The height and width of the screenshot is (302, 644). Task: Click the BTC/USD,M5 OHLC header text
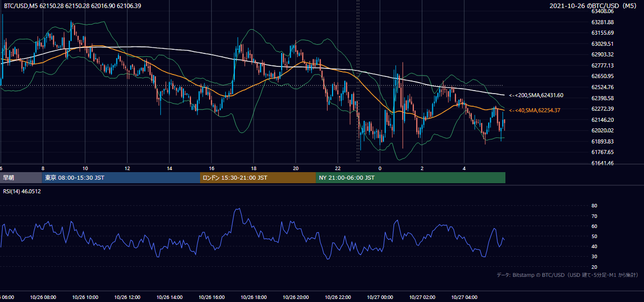click(x=73, y=6)
